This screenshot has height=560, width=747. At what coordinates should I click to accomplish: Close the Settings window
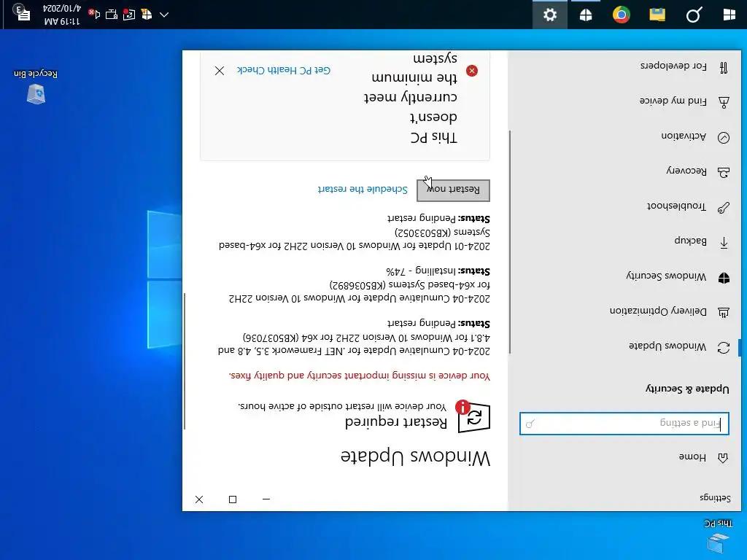pyautogui.click(x=199, y=499)
